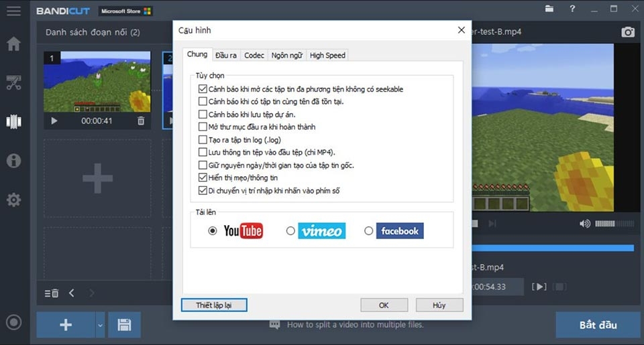The height and width of the screenshot is (345, 644).
Task: Play segment 1 in join list
Action: point(54,121)
